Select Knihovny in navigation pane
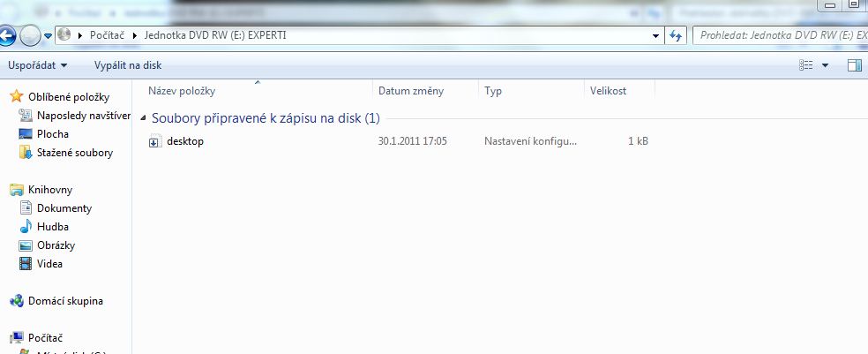868x354 pixels. point(50,190)
